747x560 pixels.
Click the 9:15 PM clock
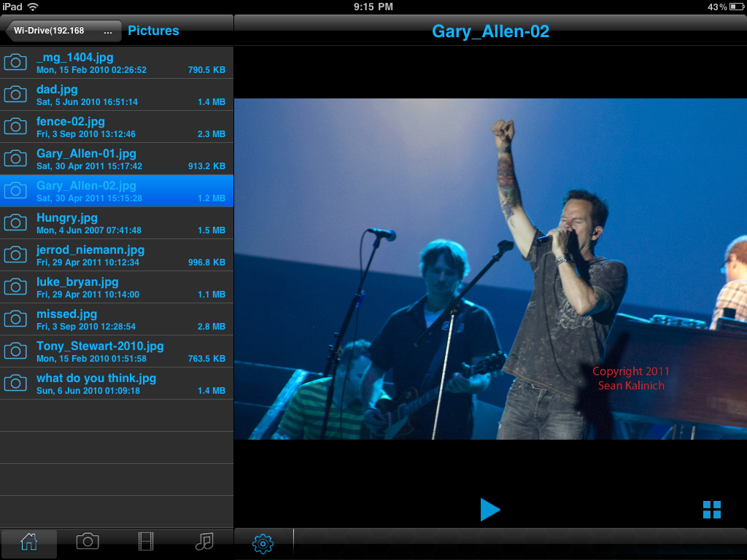click(373, 7)
